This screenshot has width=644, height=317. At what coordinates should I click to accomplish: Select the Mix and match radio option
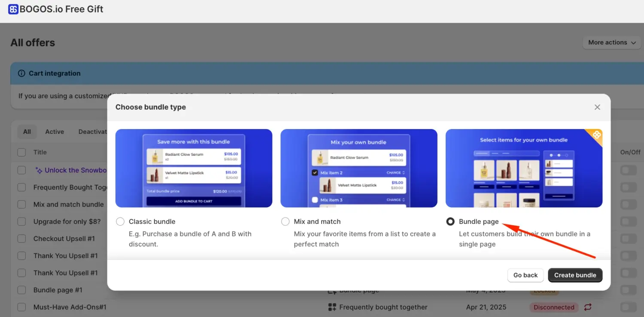point(286,222)
